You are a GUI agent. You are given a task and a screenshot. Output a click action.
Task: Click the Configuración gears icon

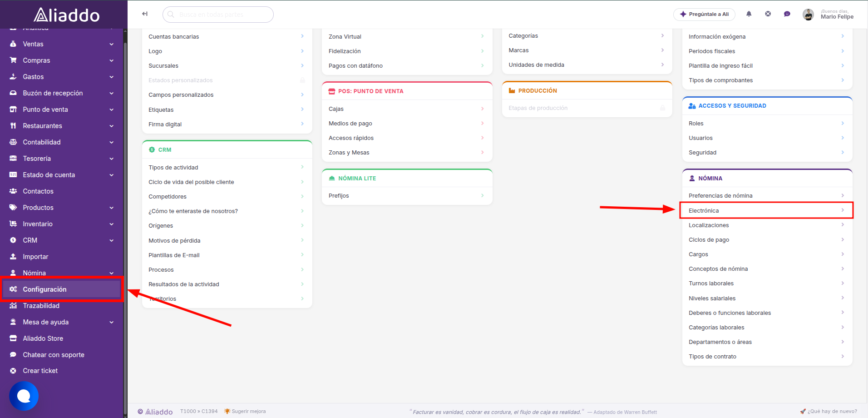tap(13, 289)
